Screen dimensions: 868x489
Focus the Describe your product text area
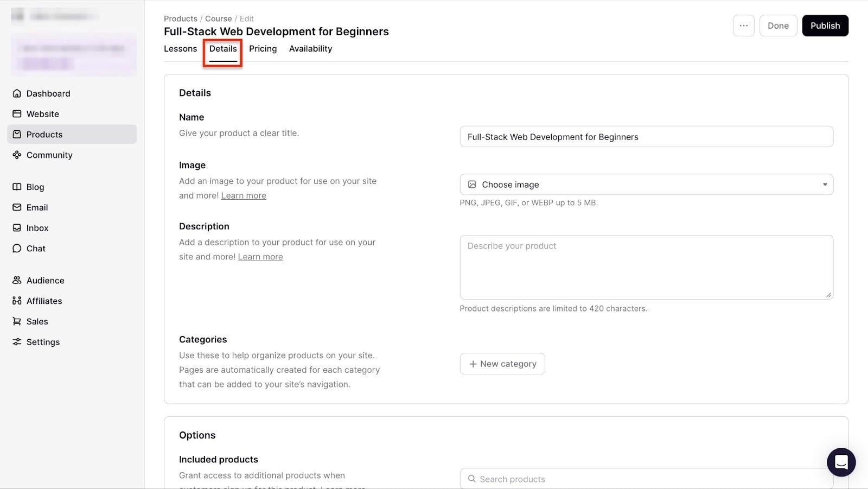(x=646, y=267)
